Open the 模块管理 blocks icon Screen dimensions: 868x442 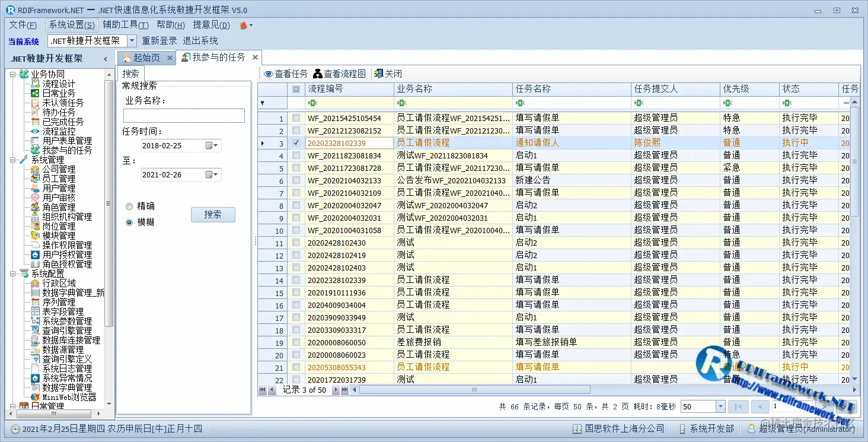click(x=36, y=236)
